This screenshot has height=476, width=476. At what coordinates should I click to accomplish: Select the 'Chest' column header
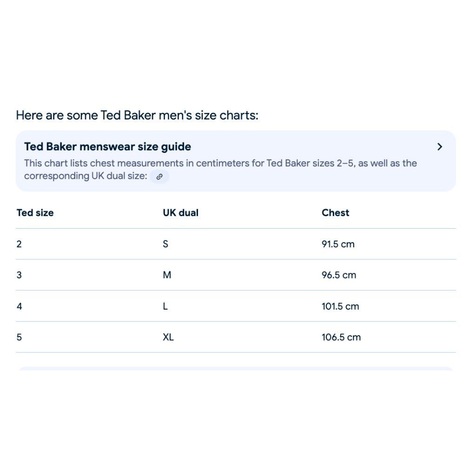click(336, 213)
